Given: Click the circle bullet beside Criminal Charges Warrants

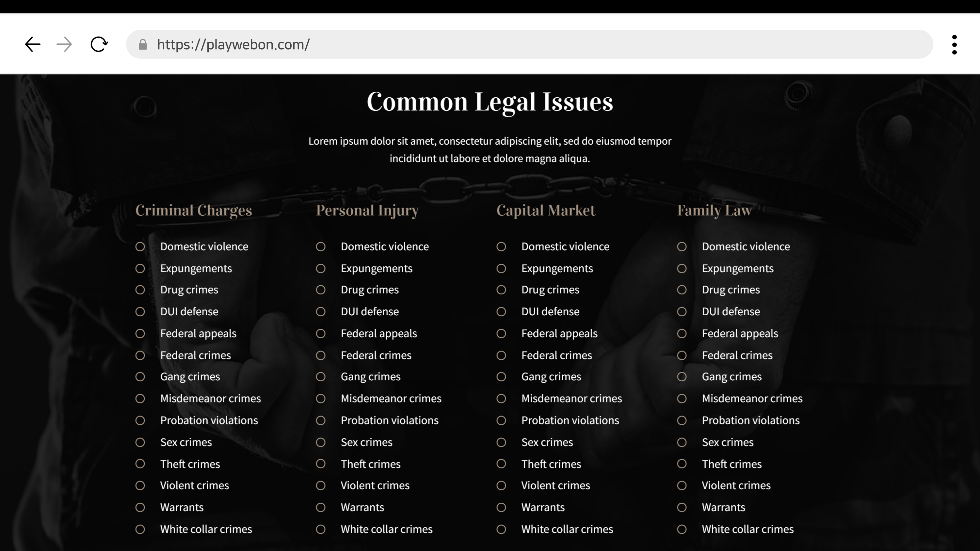Looking at the screenshot, I should click(140, 508).
